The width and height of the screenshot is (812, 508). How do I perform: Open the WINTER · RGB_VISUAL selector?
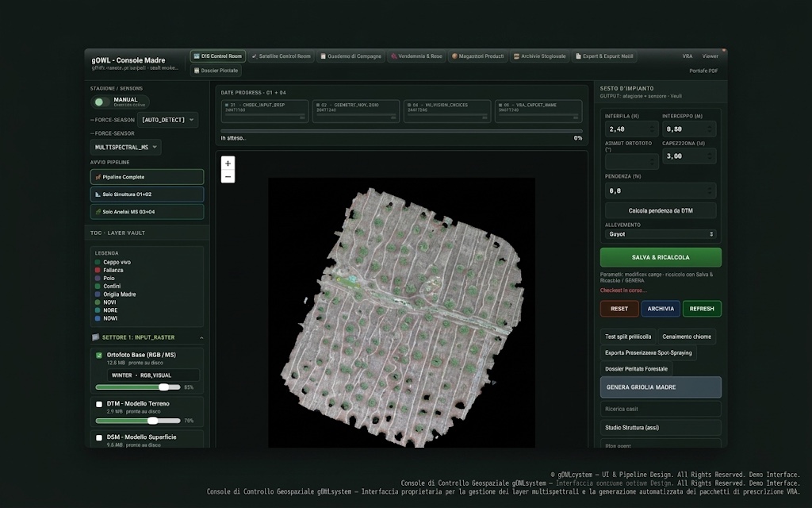154,375
